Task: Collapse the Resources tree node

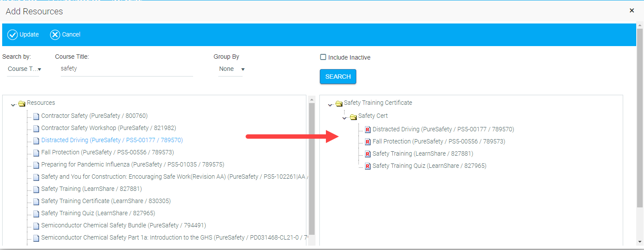Action: [13, 105]
